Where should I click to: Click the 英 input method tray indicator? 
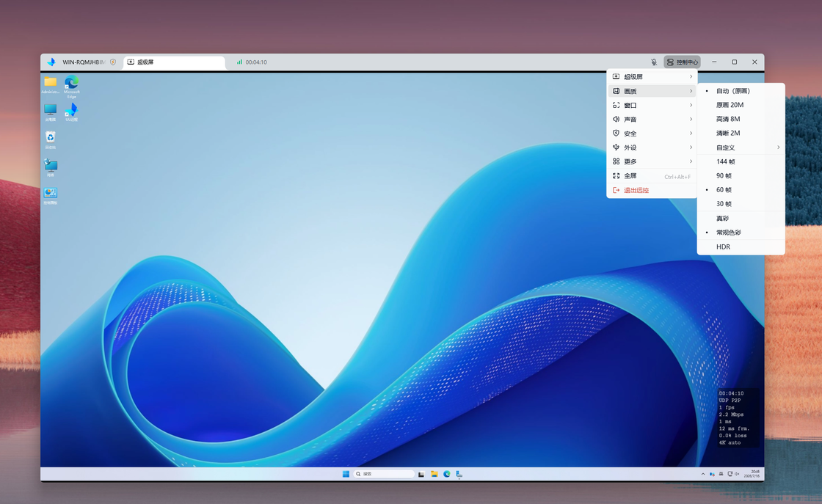click(x=721, y=474)
